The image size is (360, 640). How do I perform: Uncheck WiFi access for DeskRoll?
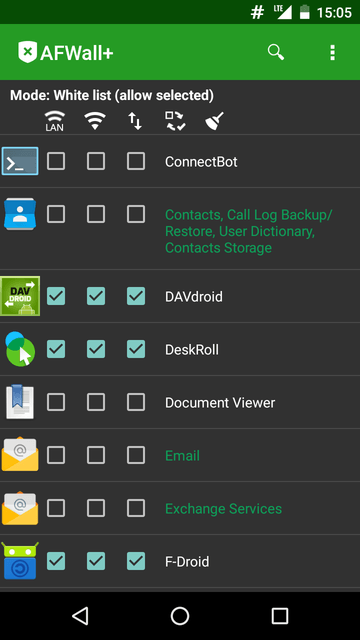click(x=96, y=349)
